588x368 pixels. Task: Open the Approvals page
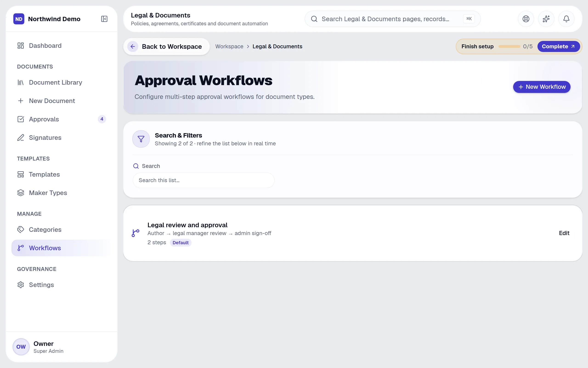(62, 119)
